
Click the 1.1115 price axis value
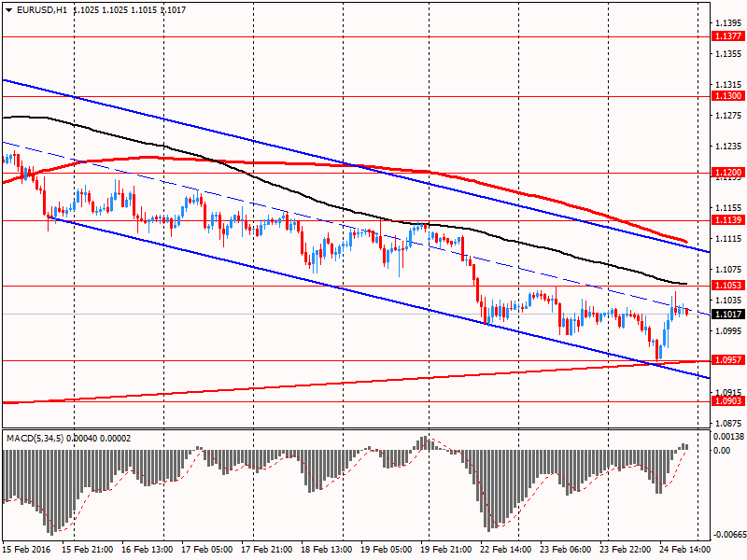pyautogui.click(x=728, y=239)
